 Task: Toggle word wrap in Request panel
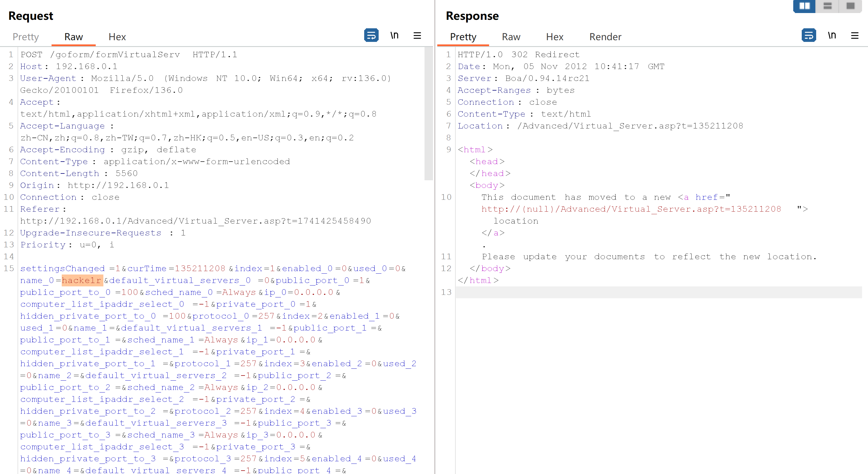(371, 35)
